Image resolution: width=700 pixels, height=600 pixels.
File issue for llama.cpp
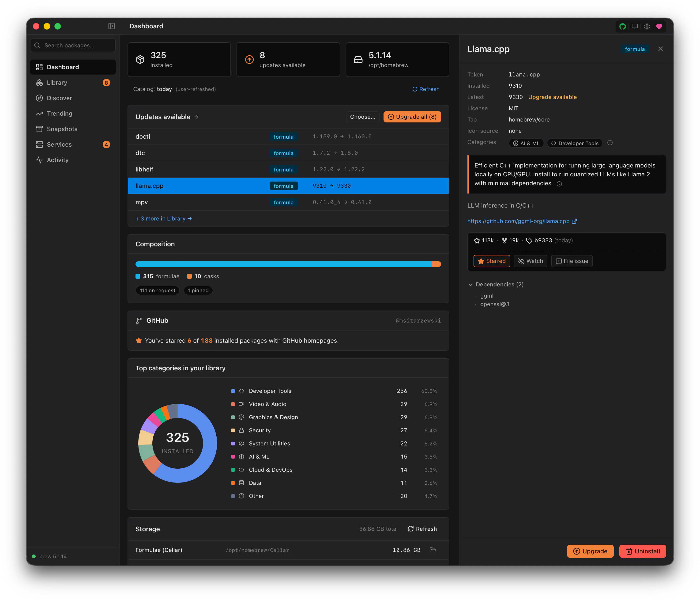(572, 261)
